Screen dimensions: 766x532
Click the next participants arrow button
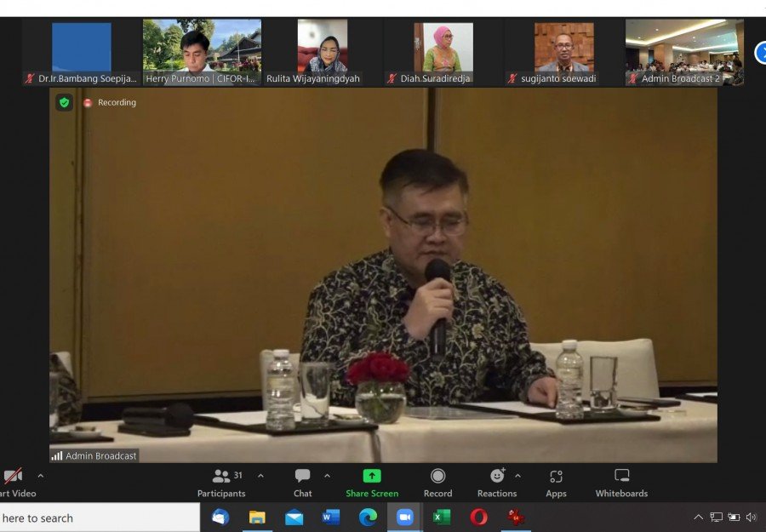click(761, 53)
